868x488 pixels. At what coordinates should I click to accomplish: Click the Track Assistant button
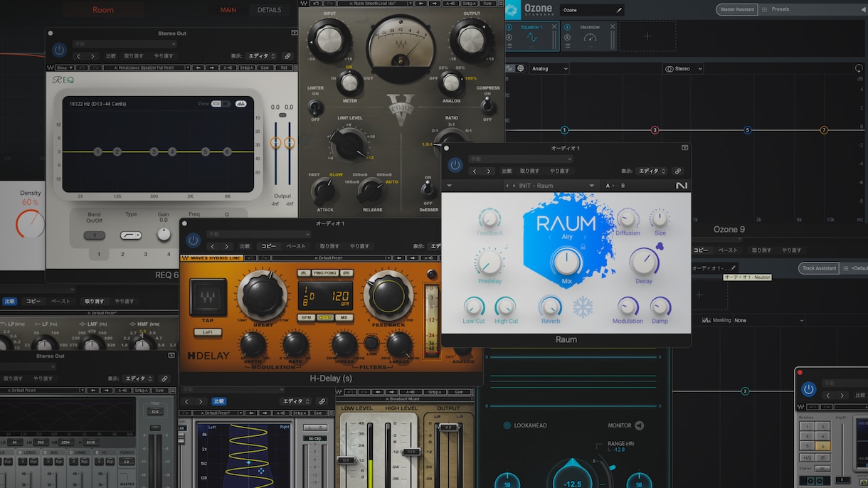click(819, 268)
